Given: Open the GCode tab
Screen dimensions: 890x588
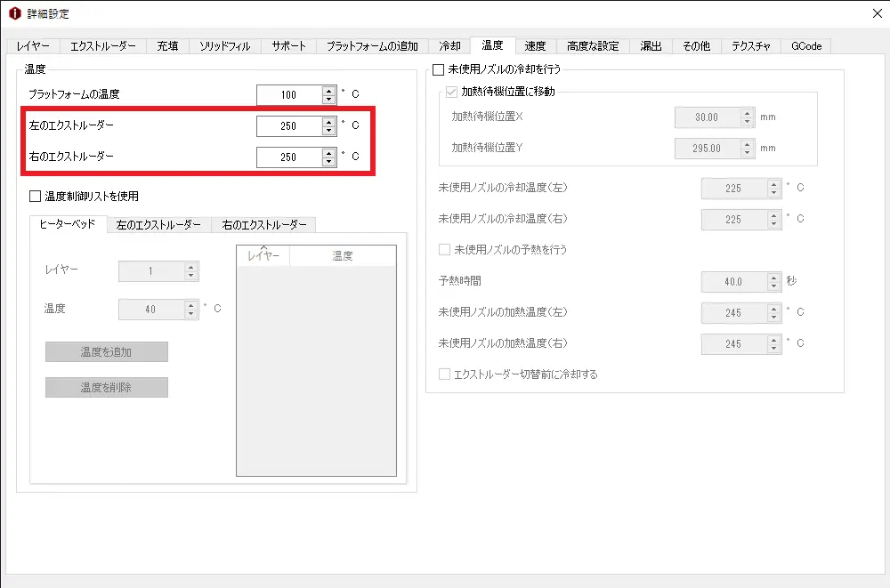Looking at the screenshot, I should point(805,46).
